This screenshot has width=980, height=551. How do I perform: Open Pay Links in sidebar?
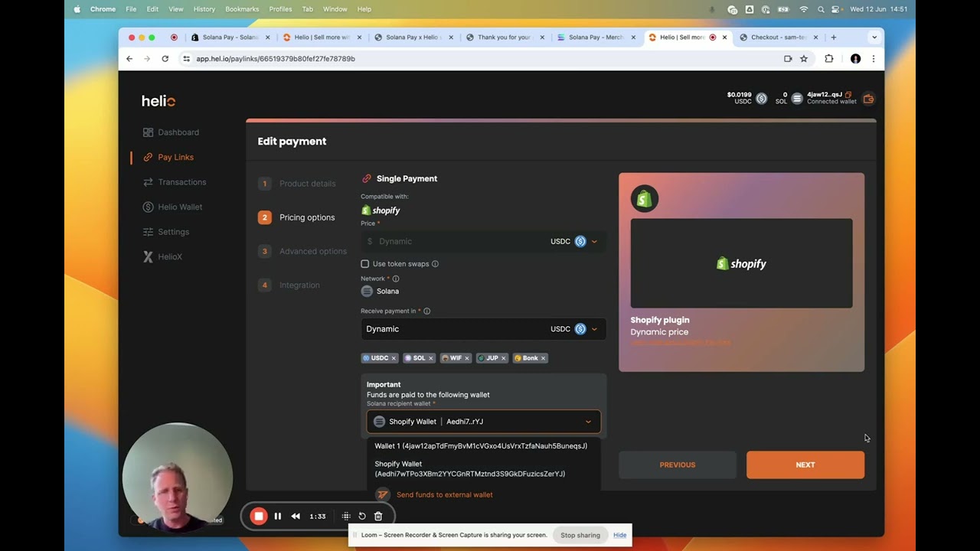pos(168,157)
